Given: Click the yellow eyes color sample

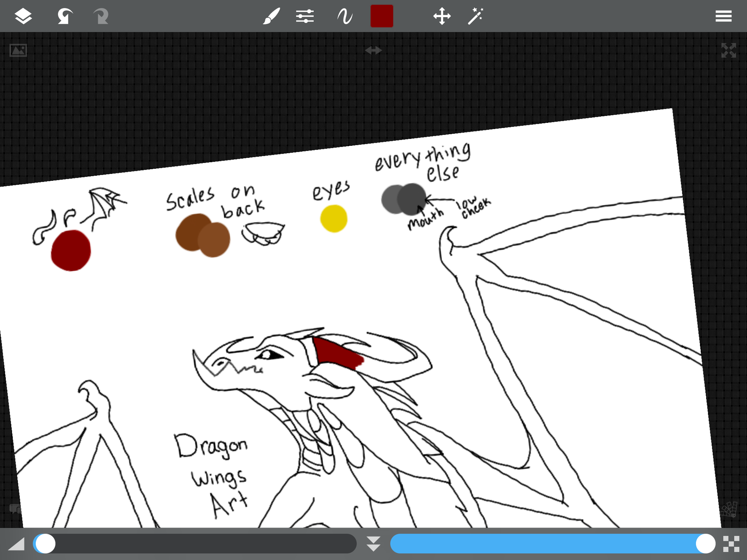Looking at the screenshot, I should coord(334,219).
